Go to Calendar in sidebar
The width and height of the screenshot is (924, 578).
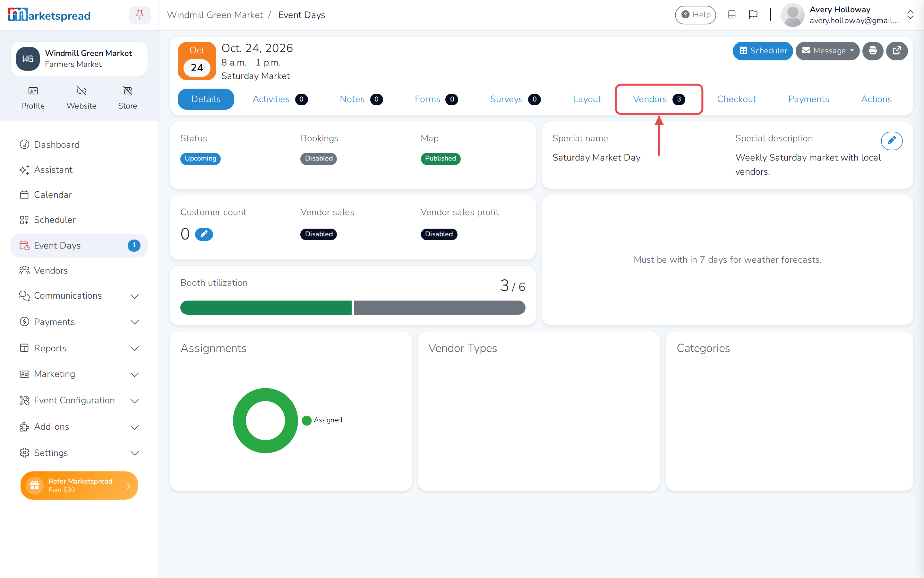click(x=80, y=195)
